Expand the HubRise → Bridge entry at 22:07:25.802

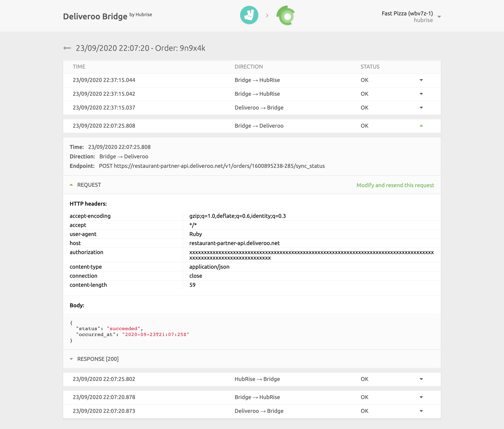421,379
